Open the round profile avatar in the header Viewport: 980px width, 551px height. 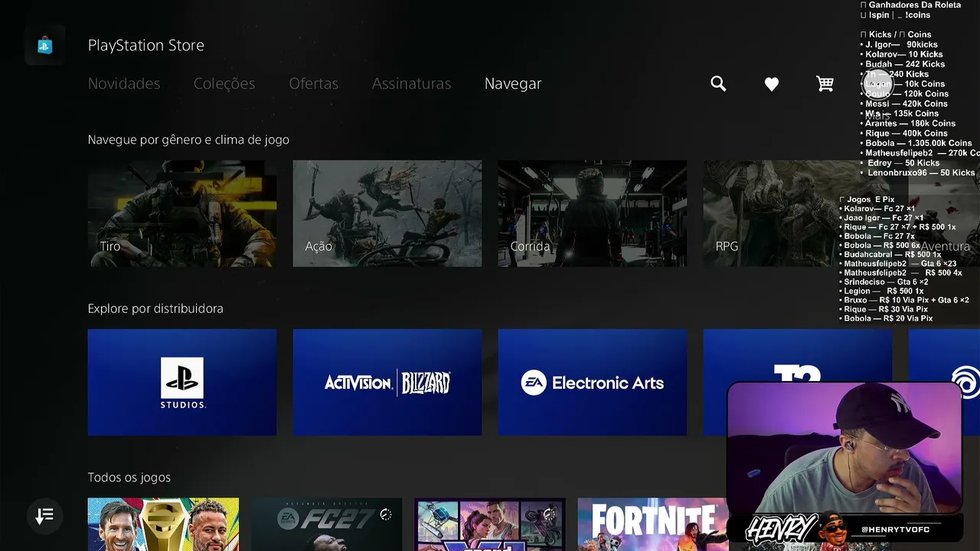[x=877, y=83]
